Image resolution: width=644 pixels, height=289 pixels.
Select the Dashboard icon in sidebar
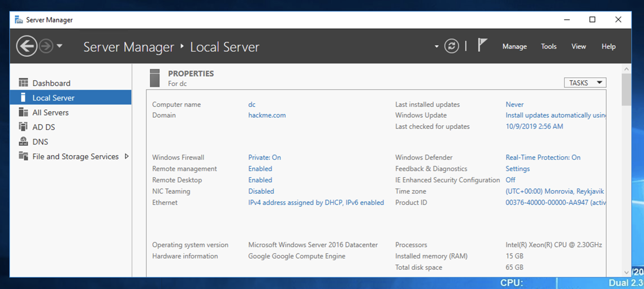pyautogui.click(x=23, y=83)
